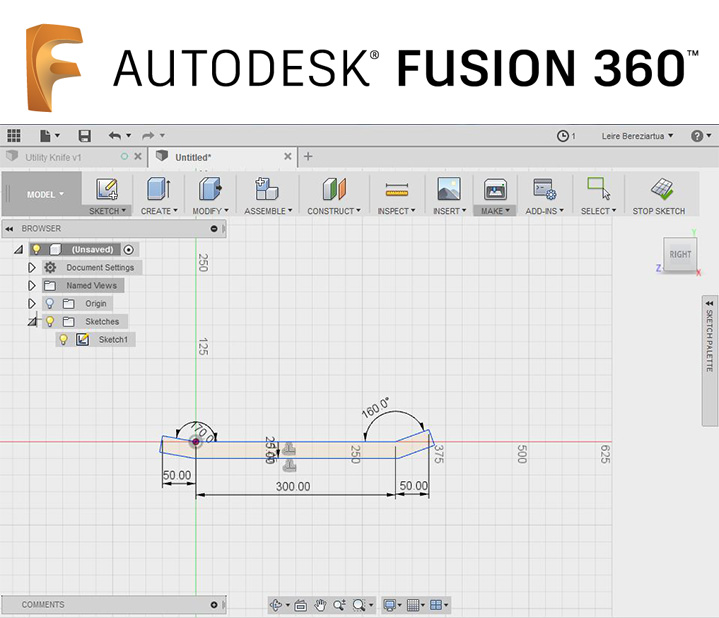This screenshot has width=719, height=618.
Task: Redo the last action
Action: [x=148, y=136]
